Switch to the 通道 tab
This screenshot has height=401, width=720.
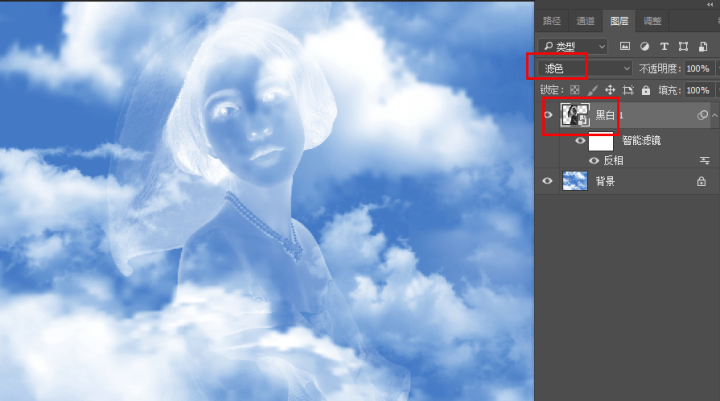(586, 20)
